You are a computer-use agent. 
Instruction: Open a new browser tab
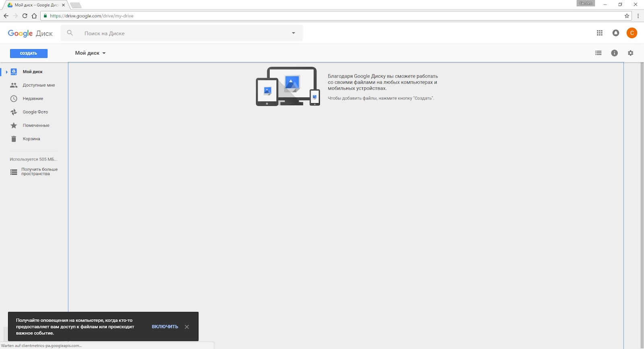pyautogui.click(x=76, y=5)
